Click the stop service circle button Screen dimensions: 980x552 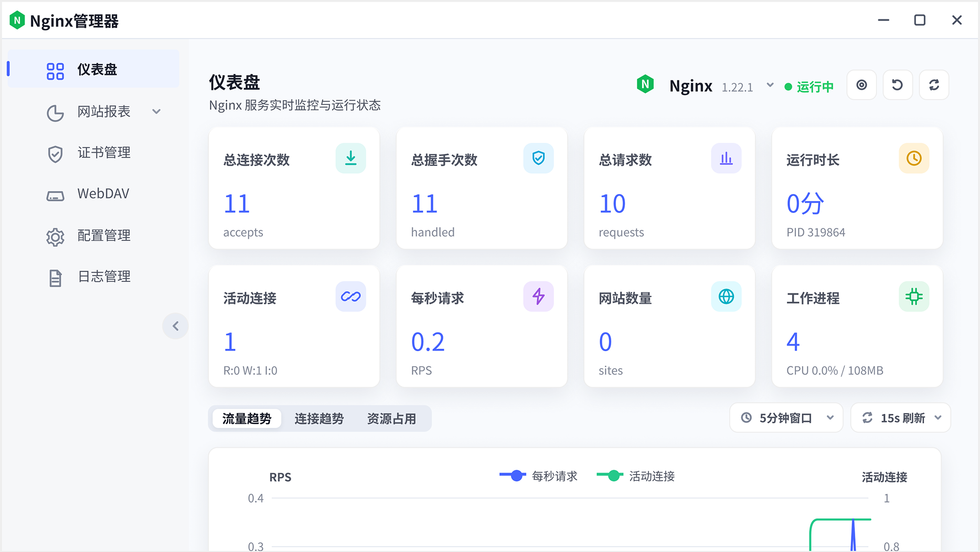click(861, 84)
